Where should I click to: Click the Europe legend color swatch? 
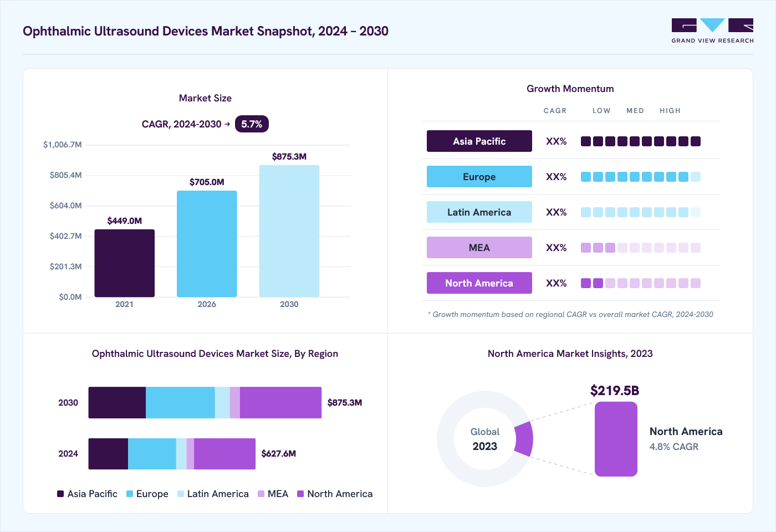coord(130,494)
